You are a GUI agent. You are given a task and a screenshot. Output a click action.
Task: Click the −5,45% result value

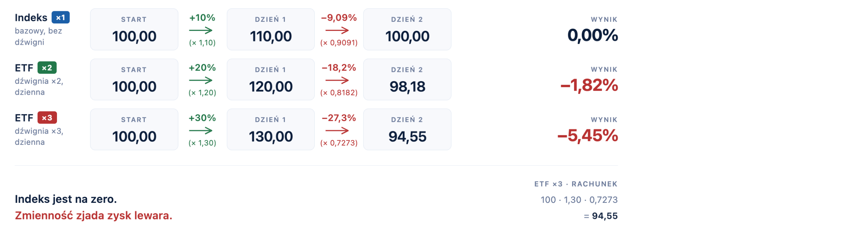coord(587,135)
